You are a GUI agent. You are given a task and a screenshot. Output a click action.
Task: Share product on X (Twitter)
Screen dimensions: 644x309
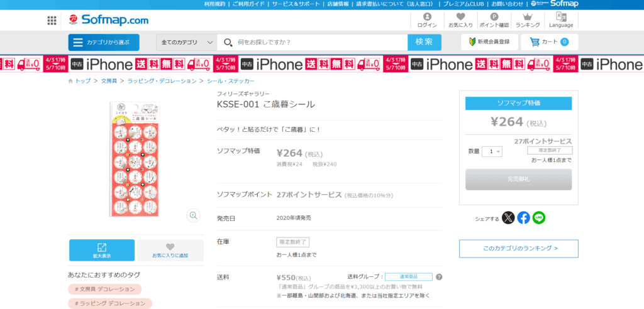point(508,218)
